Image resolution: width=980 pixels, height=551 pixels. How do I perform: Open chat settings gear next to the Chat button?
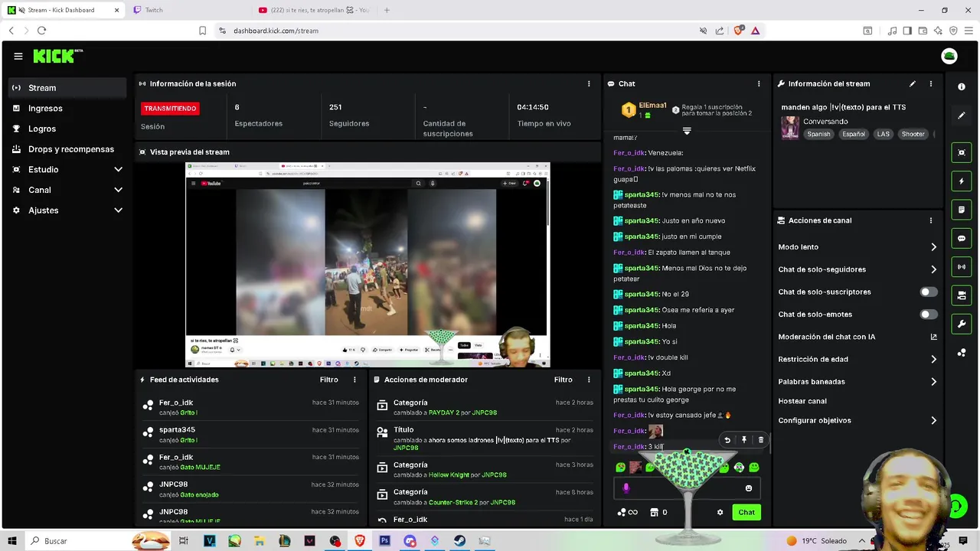point(720,513)
